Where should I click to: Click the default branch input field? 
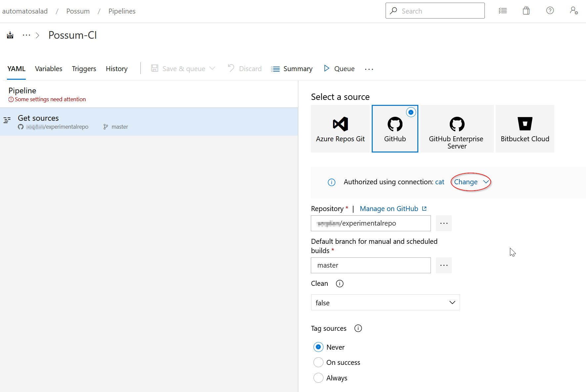tap(371, 265)
